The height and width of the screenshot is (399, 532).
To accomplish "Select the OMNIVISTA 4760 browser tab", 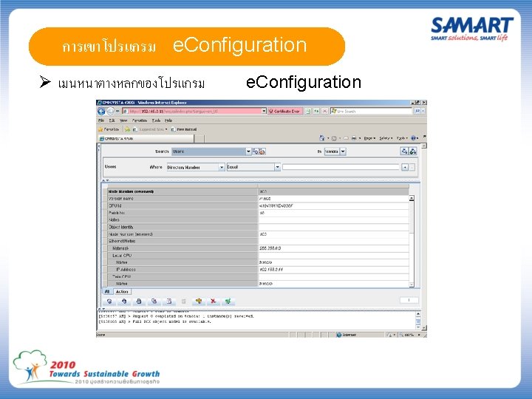I will point(146,138).
